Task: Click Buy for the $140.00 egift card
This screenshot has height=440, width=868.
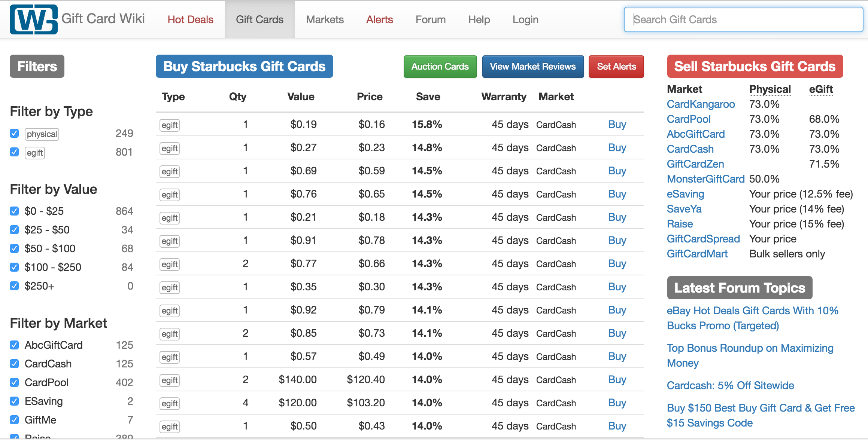Action: (x=617, y=379)
